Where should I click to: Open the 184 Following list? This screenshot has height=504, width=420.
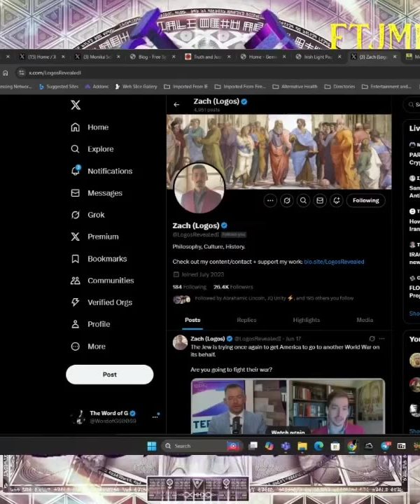[189, 287]
